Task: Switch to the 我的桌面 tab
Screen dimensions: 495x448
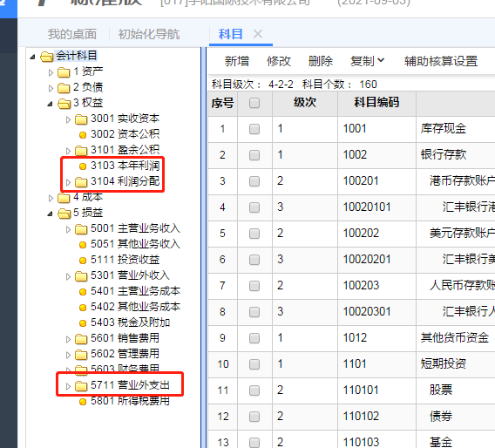Action: click(x=72, y=34)
